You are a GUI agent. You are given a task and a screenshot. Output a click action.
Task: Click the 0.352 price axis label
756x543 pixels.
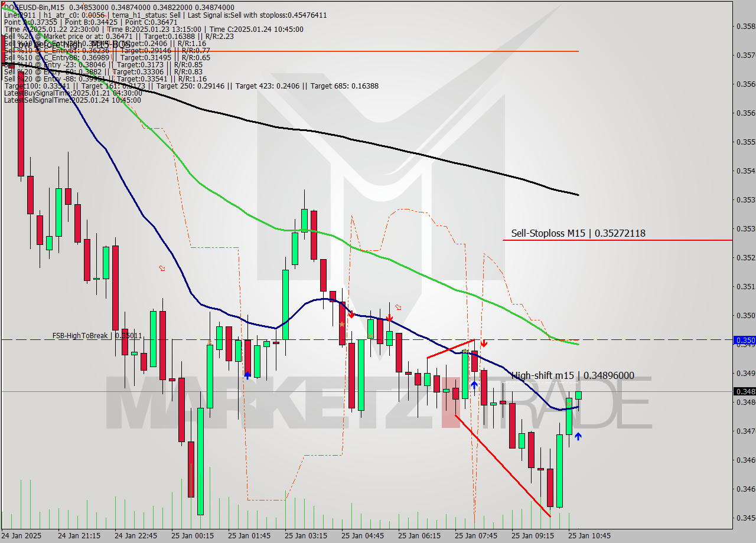click(745, 257)
